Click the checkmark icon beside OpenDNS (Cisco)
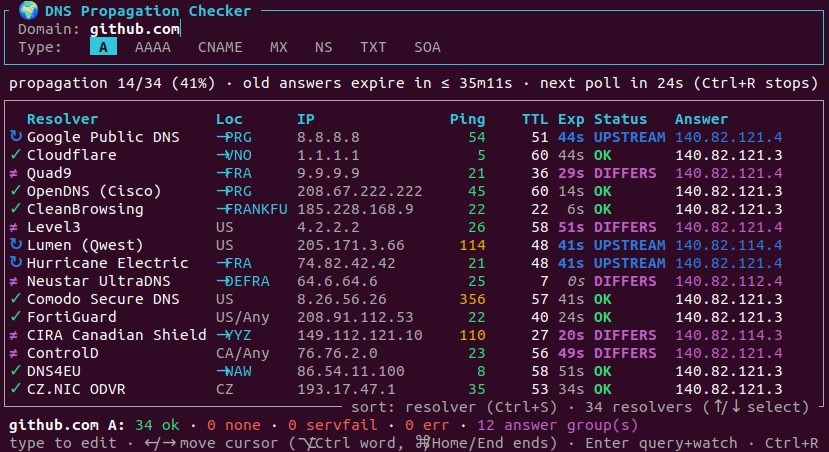Image resolution: width=829 pixels, height=452 pixels. click(16, 190)
